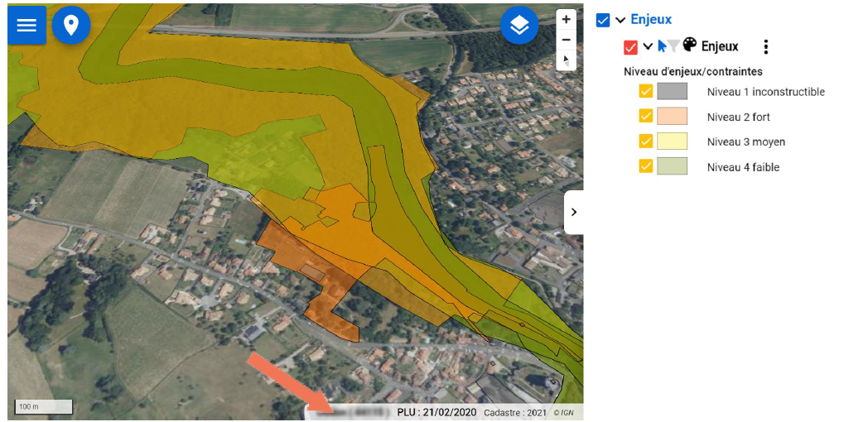Click the blue Enjeux group title
Image resolution: width=868 pixels, height=422 pixels.
point(651,19)
